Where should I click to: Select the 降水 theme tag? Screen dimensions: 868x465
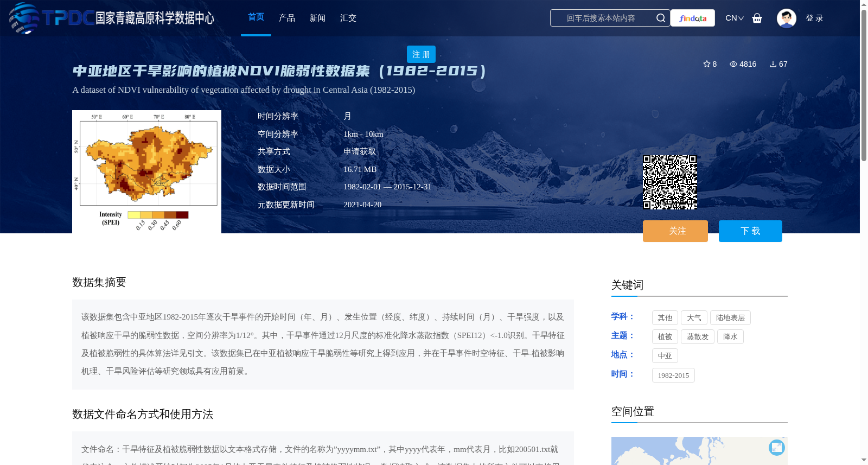pyautogui.click(x=730, y=337)
